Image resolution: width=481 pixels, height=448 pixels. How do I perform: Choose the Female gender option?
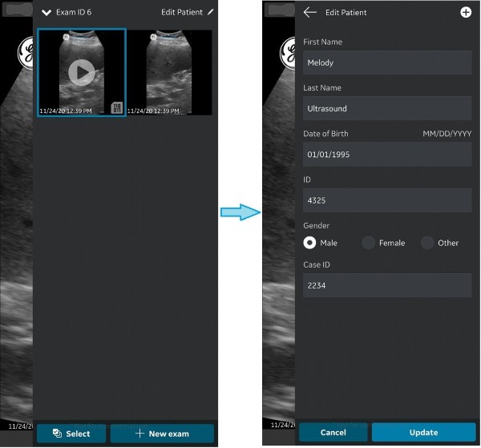pyautogui.click(x=369, y=243)
